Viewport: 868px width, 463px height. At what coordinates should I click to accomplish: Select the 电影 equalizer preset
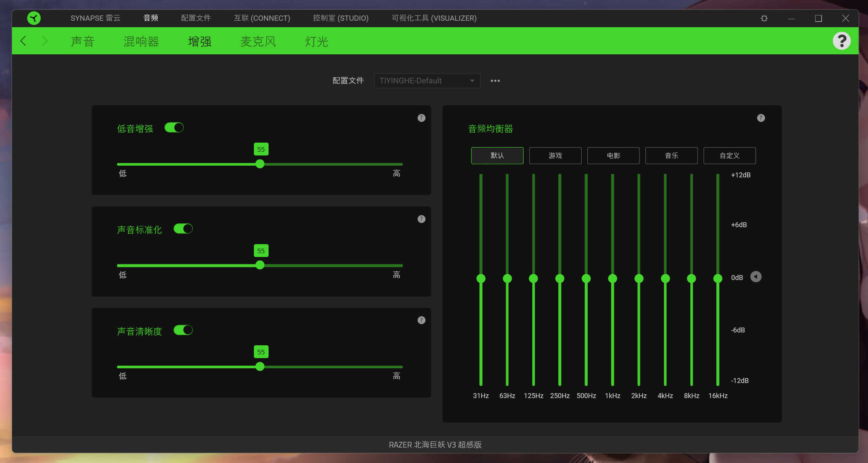tap(613, 155)
